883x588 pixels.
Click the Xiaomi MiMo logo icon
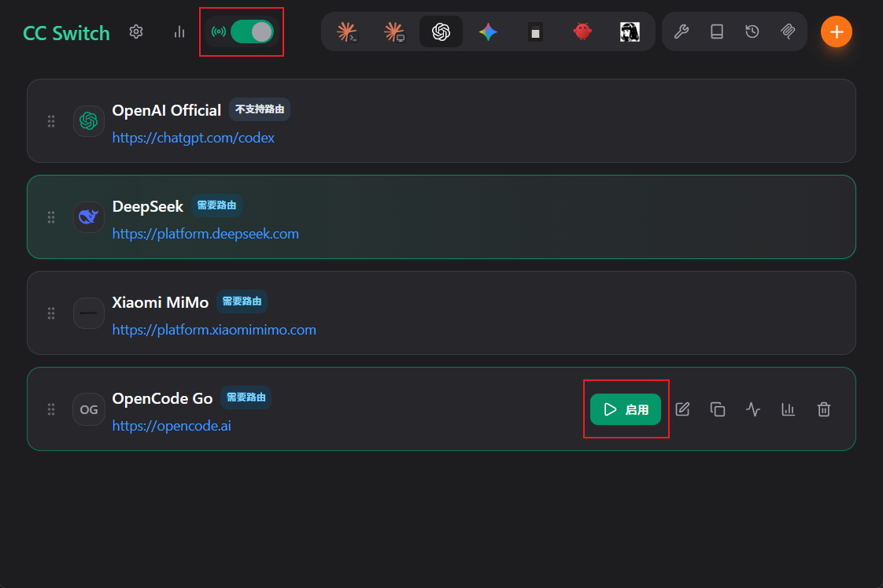coord(89,313)
